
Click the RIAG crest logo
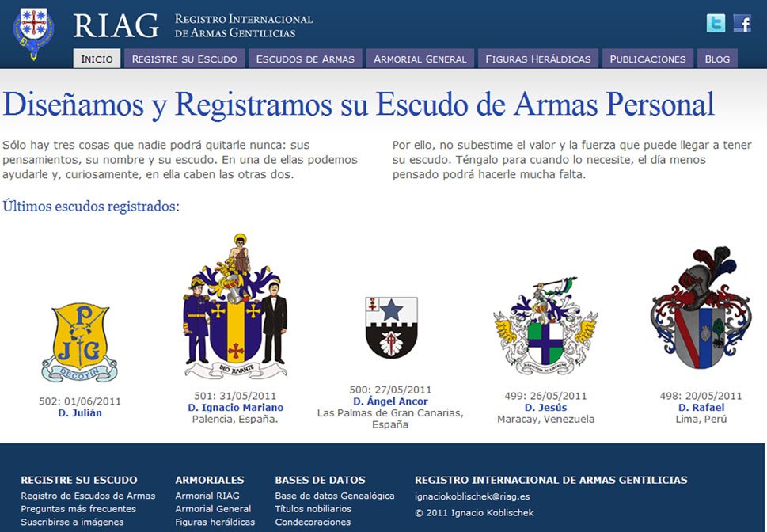click(x=33, y=33)
